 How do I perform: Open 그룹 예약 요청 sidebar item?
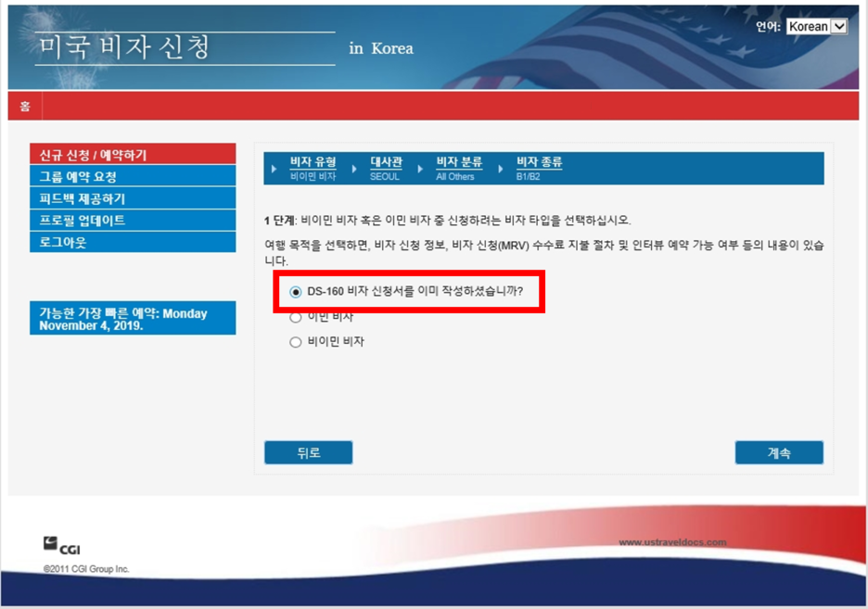click(133, 176)
